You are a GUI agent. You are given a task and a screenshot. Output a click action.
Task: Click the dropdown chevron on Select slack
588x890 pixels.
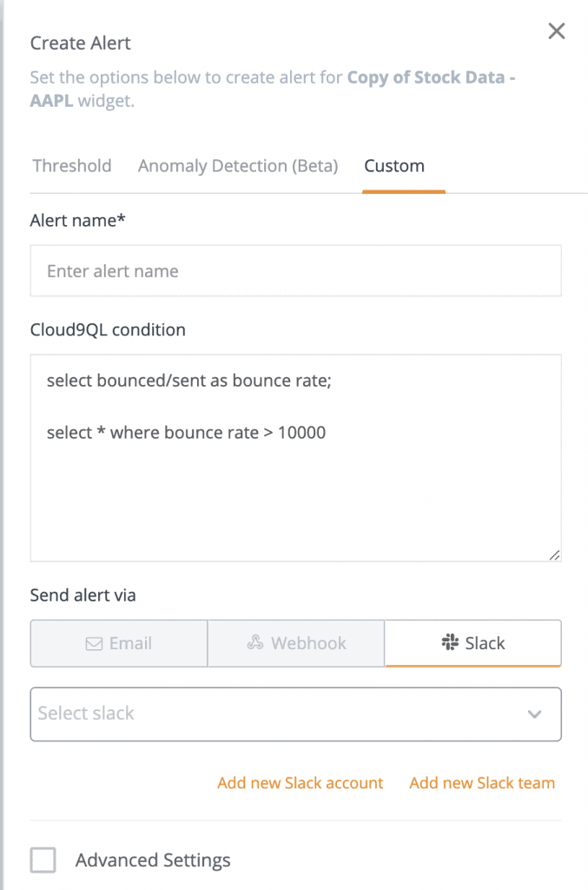coord(536,714)
